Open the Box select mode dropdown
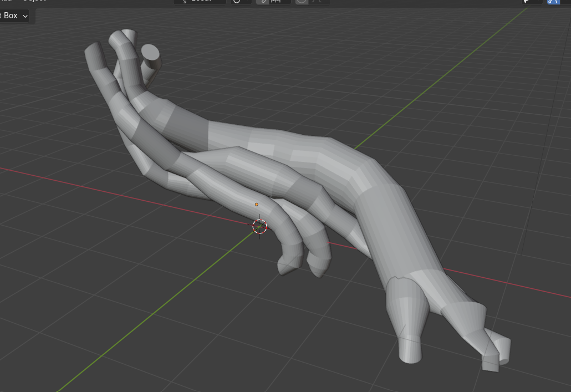 coord(14,16)
